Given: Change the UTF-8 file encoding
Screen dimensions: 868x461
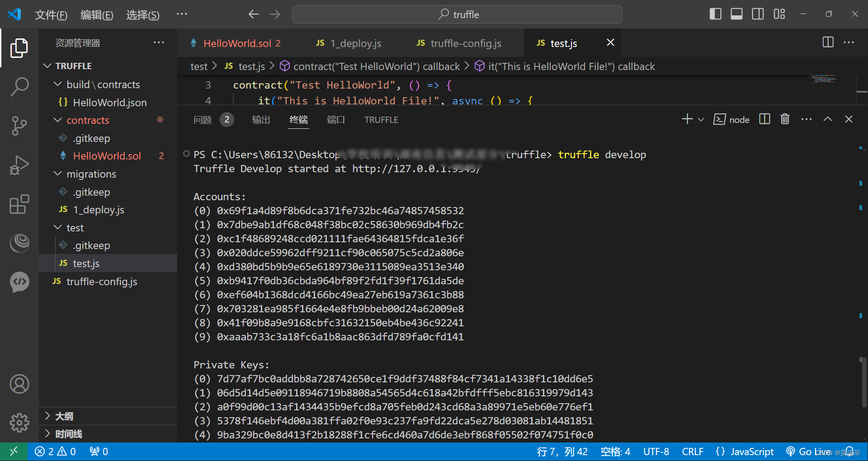Looking at the screenshot, I should click(x=656, y=452).
